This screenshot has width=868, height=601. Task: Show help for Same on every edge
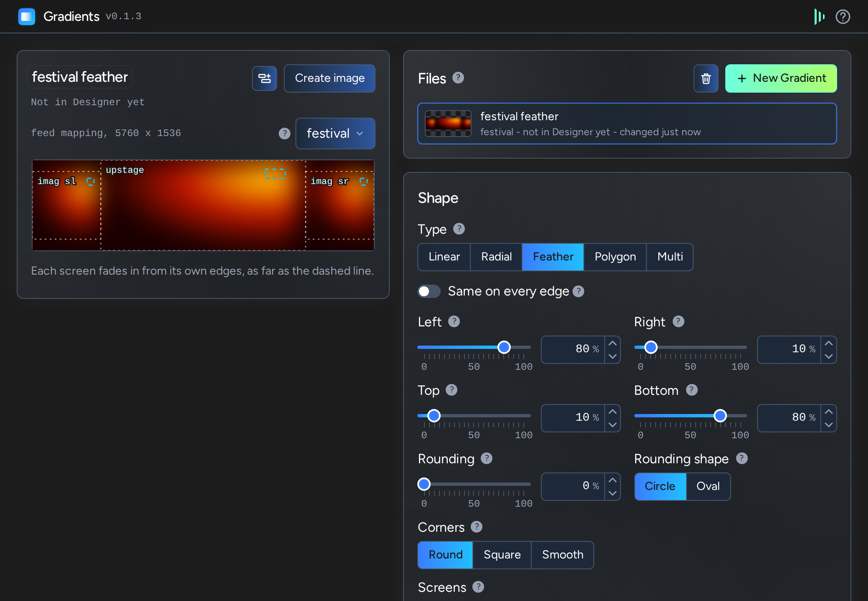coord(578,291)
